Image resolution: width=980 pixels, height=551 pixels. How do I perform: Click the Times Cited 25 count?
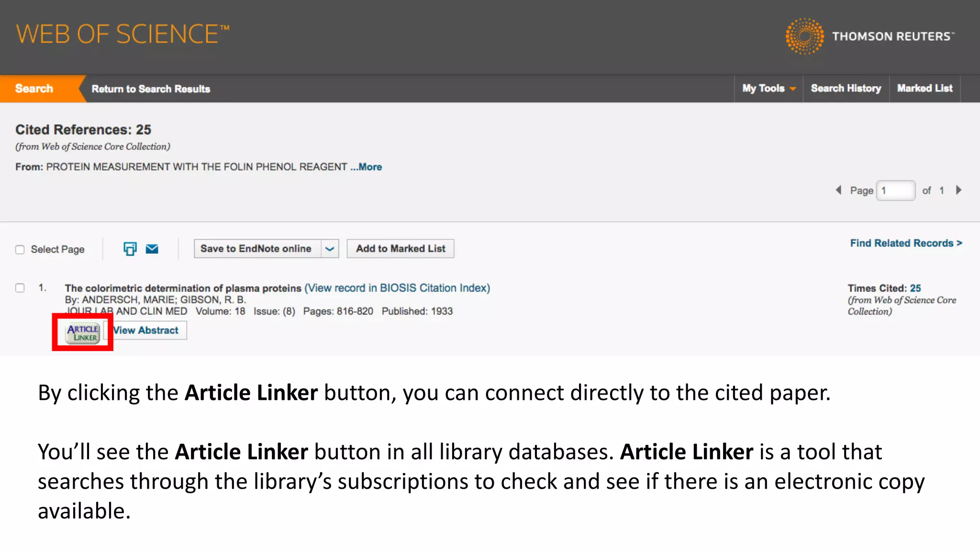pos(915,288)
